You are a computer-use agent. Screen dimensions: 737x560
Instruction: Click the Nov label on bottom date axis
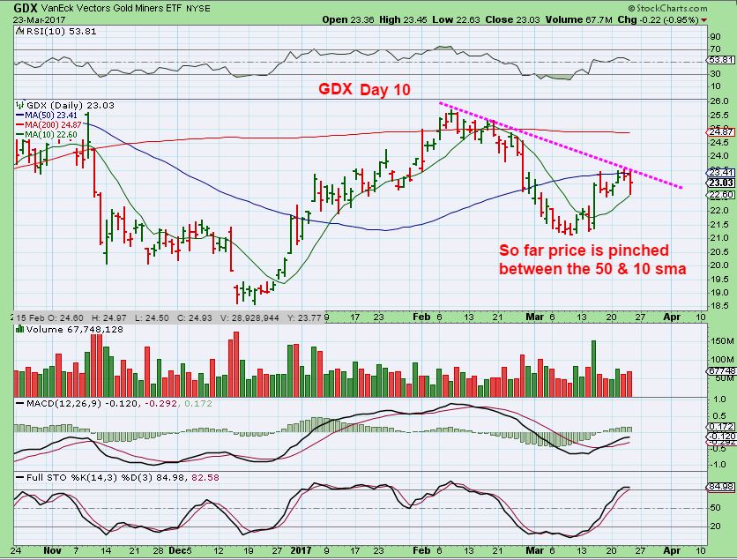[x=52, y=550]
